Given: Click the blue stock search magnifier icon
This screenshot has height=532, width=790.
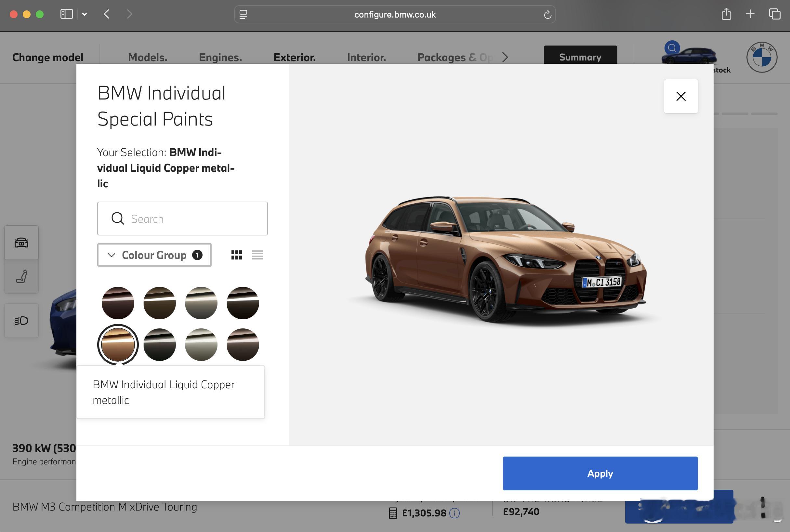Looking at the screenshot, I should 672,48.
